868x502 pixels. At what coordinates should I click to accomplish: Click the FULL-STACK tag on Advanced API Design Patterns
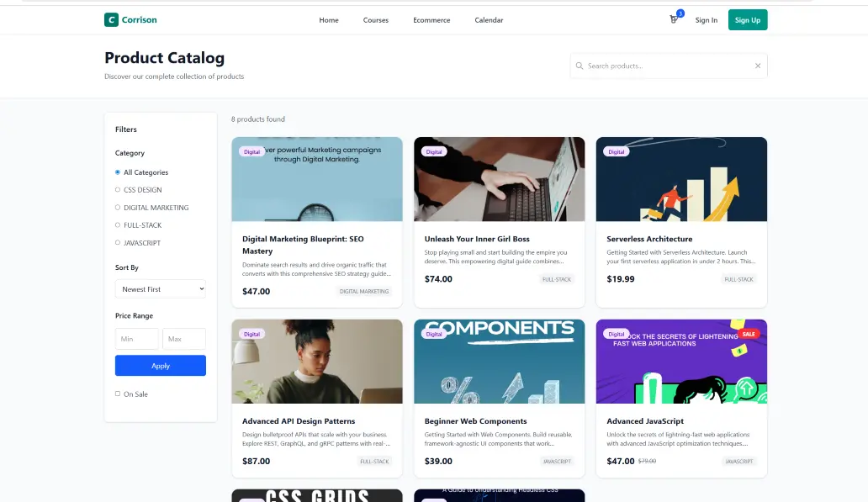375,461
